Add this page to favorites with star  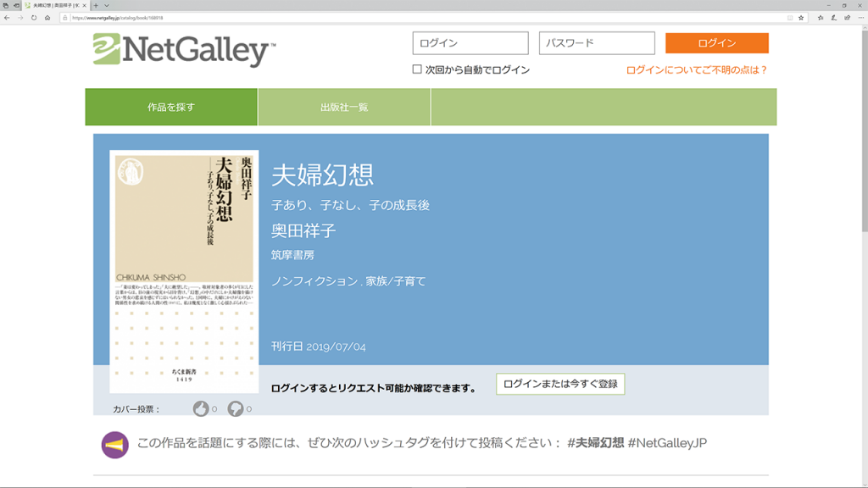point(801,17)
